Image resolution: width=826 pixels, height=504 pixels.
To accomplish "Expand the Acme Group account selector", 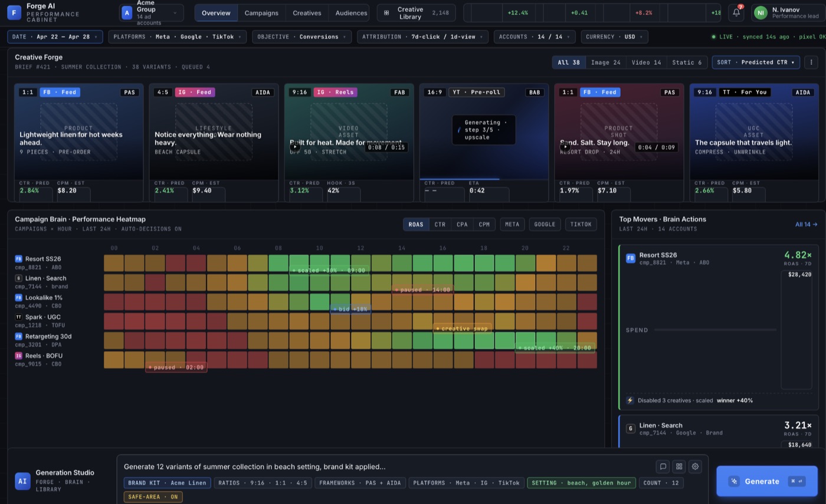I will tap(151, 12).
